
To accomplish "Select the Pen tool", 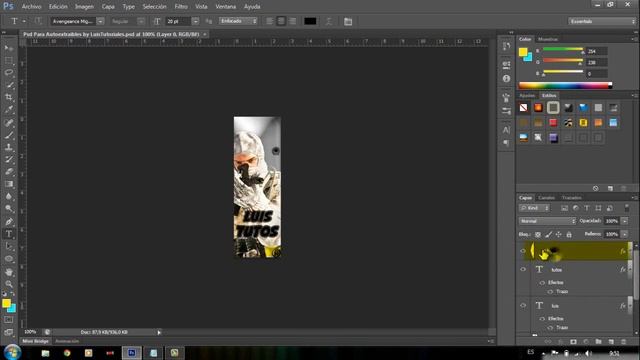I will tap(9, 222).
